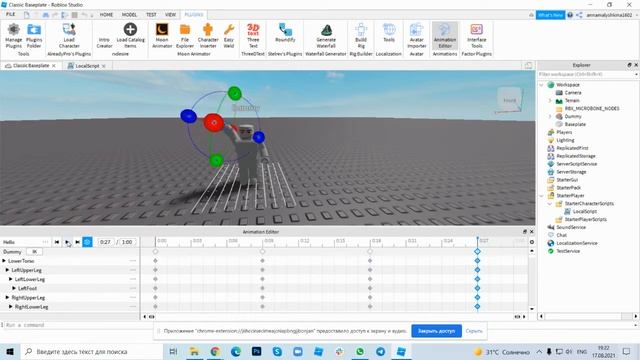Select Lighting in Explorer
The image size is (640, 360).
click(565, 140)
